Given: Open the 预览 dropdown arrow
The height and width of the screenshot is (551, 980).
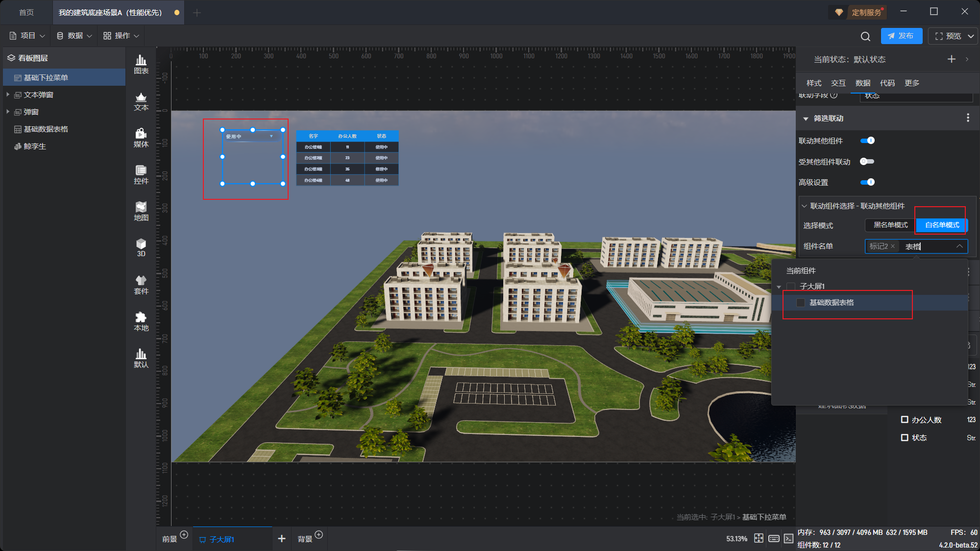Looking at the screenshot, I should (x=971, y=36).
